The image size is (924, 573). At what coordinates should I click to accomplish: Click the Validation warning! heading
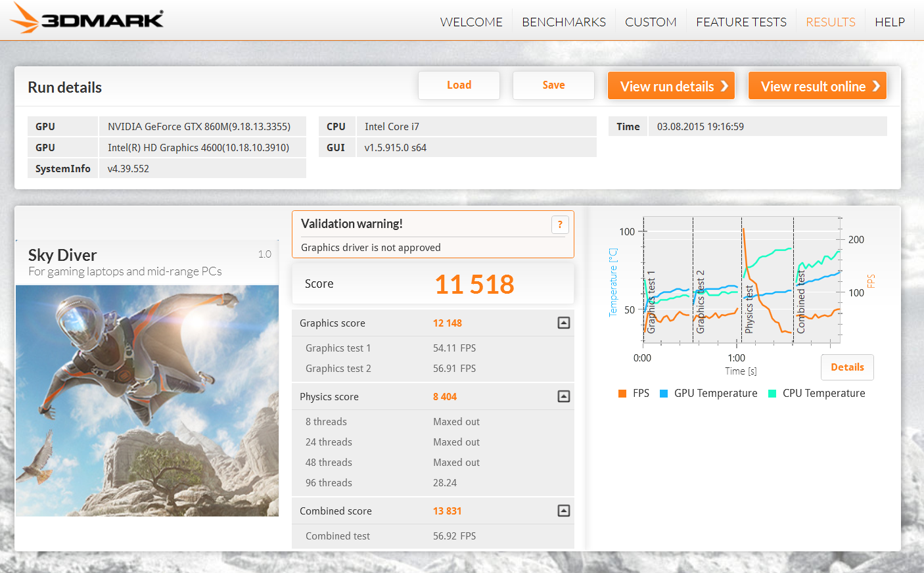click(352, 224)
